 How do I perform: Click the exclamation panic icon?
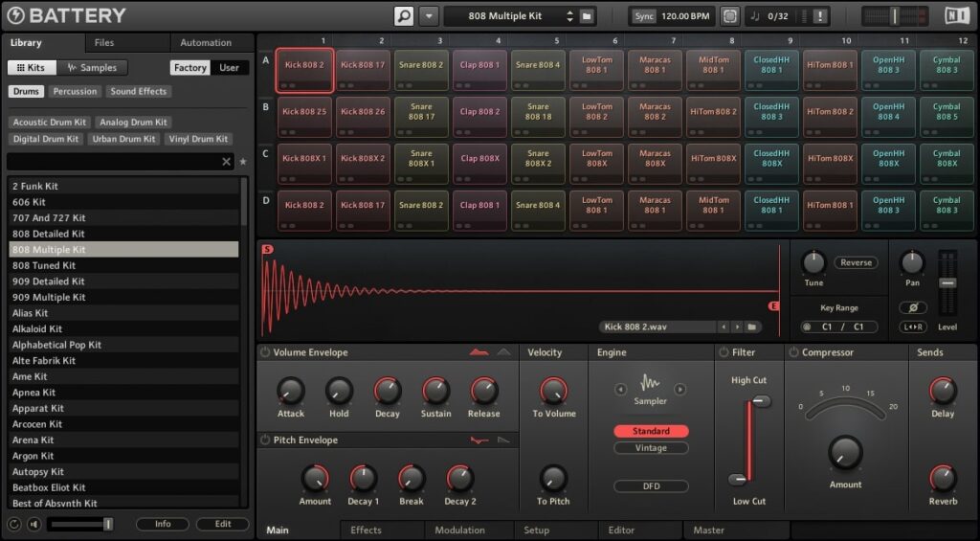click(x=820, y=16)
